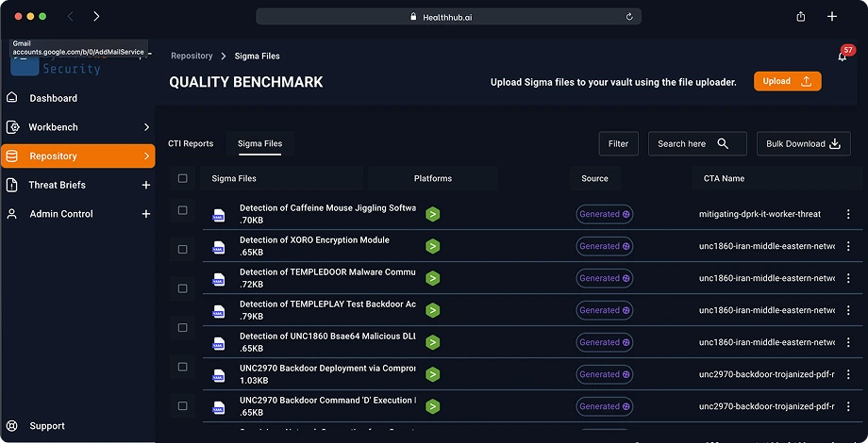Image resolution: width=868 pixels, height=443 pixels.
Task: Check the XORO Encryption Module row checkbox
Action: pos(183,250)
